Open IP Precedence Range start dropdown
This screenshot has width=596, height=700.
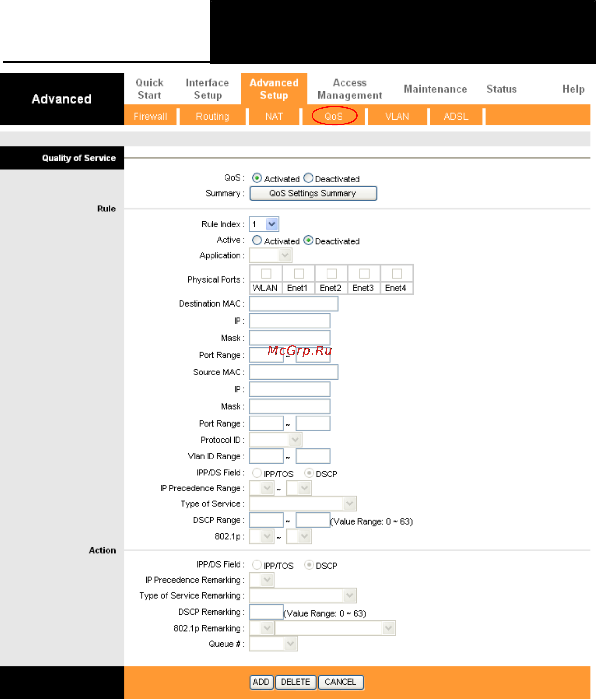tap(261, 488)
